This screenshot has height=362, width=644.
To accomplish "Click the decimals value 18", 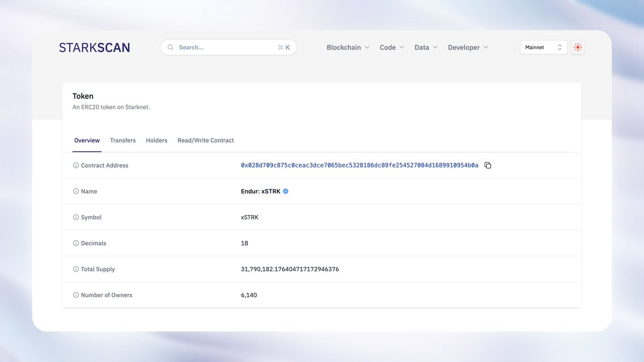I will (x=245, y=243).
